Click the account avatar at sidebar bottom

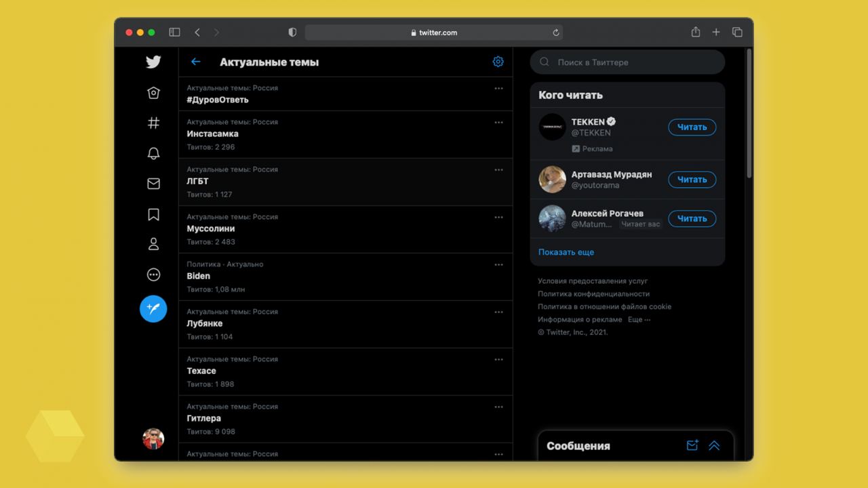click(x=153, y=439)
